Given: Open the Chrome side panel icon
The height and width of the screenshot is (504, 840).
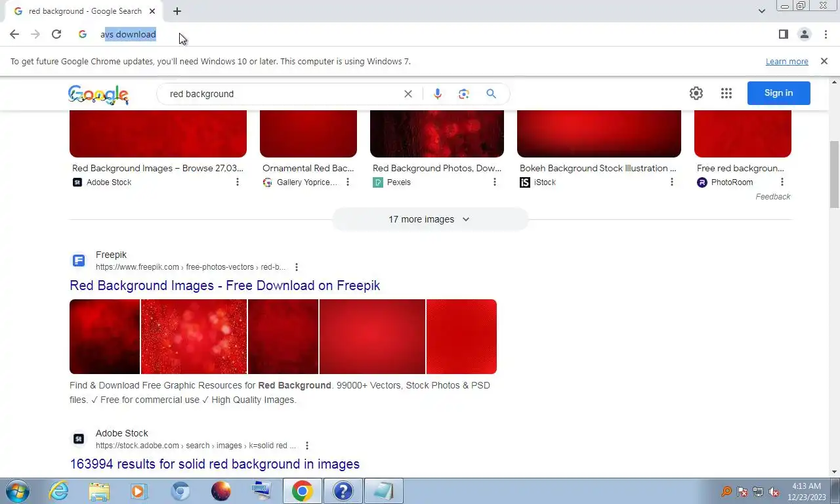Looking at the screenshot, I should [783, 34].
